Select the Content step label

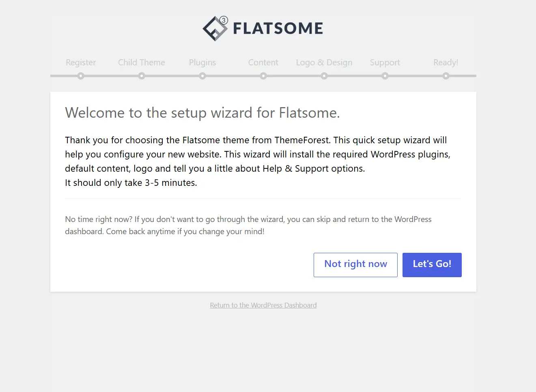click(x=263, y=62)
